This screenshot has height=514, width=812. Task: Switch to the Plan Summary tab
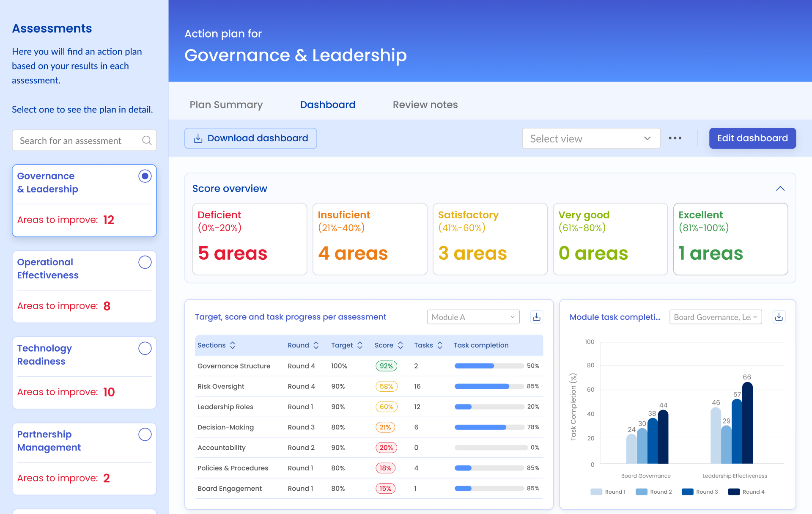tap(226, 104)
